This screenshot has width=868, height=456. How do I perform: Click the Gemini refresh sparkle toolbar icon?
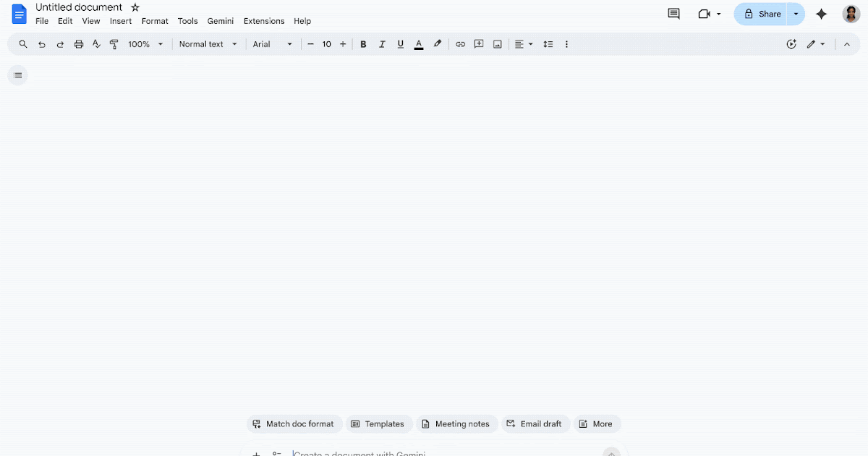point(791,44)
